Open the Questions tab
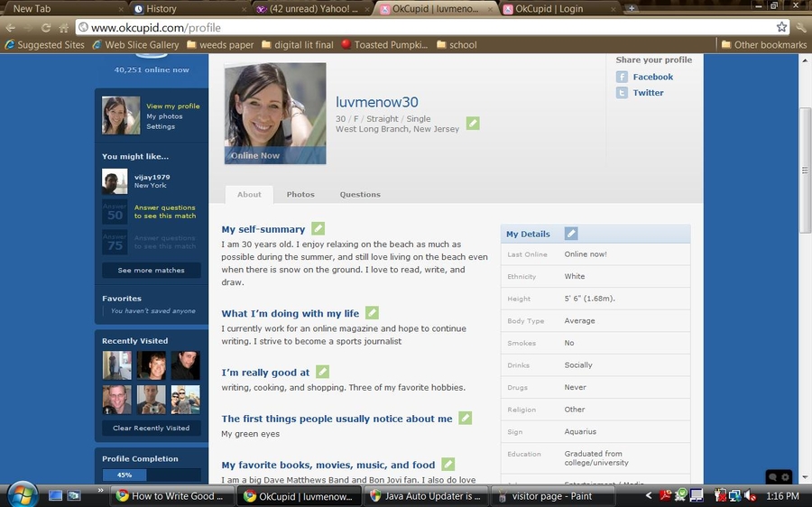 360,195
